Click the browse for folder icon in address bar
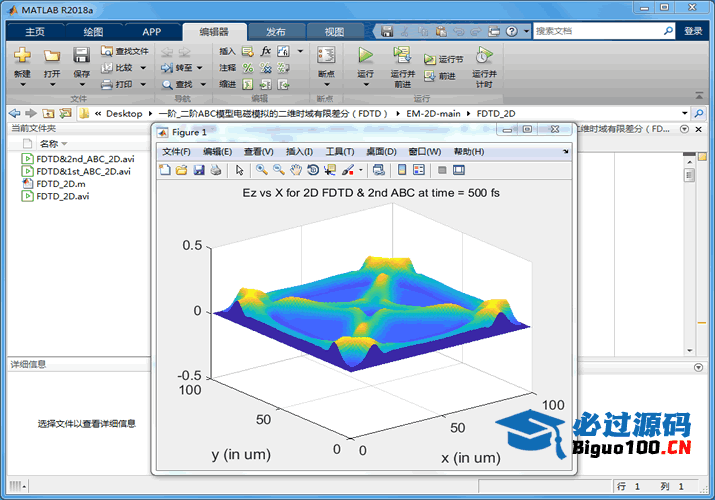 65,113
